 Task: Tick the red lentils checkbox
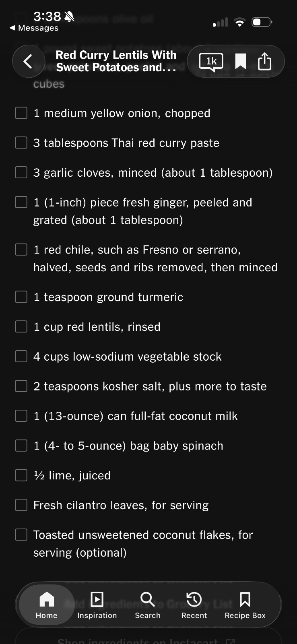click(21, 327)
